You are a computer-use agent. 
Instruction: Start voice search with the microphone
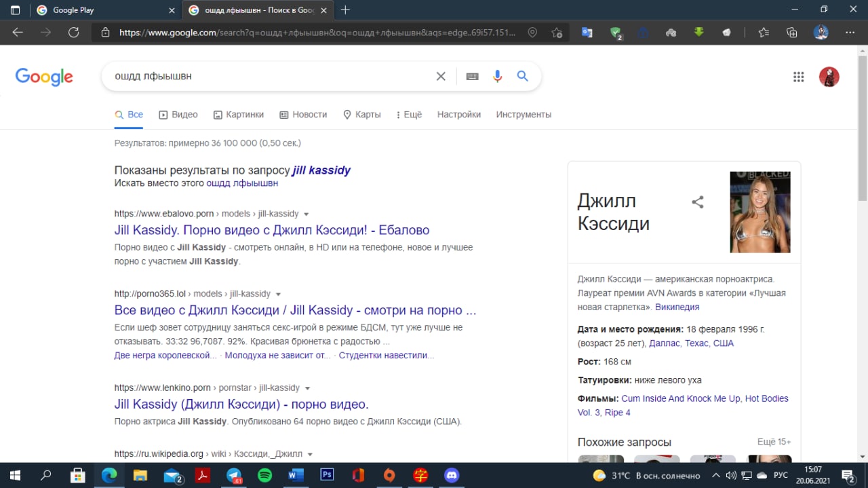click(498, 76)
